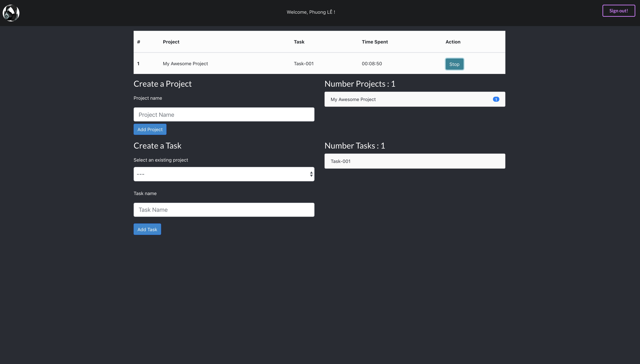The height and width of the screenshot is (364, 640).
Task: Click the round avatar logo in header
Action: [11, 13]
